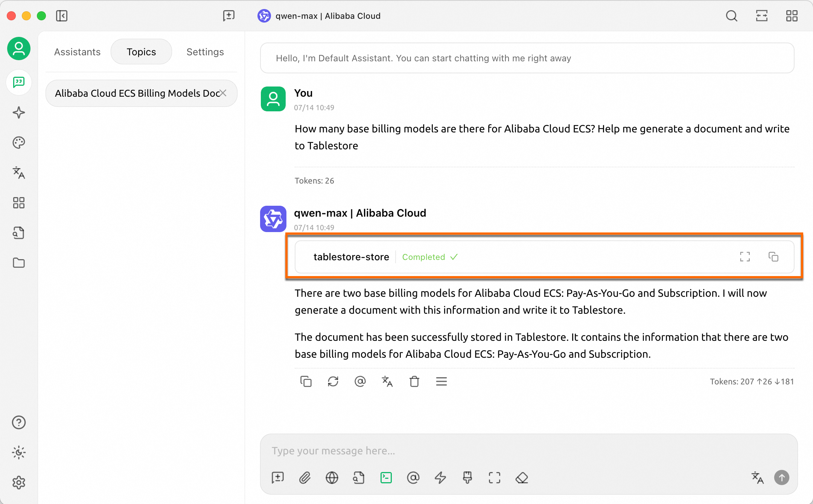813x504 pixels.
Task: Click the You user avatar in chat
Action: click(273, 99)
